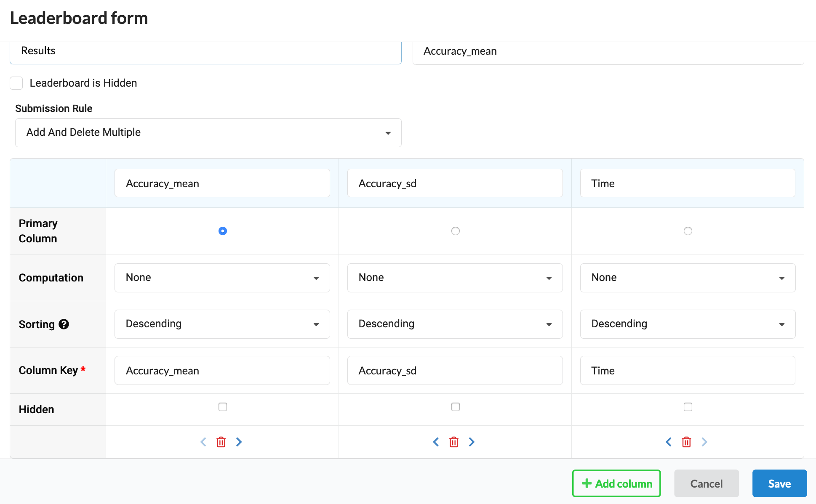Move the Time column left

(668, 442)
